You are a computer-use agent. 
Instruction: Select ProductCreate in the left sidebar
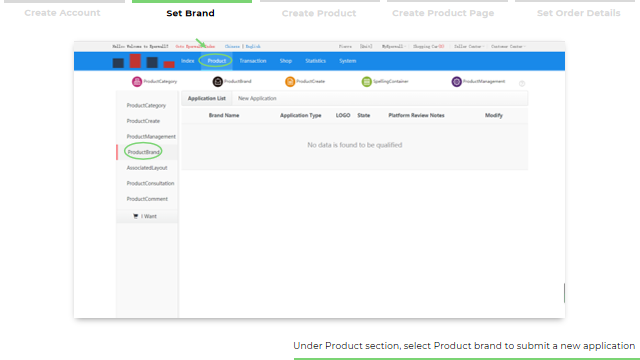click(x=143, y=121)
